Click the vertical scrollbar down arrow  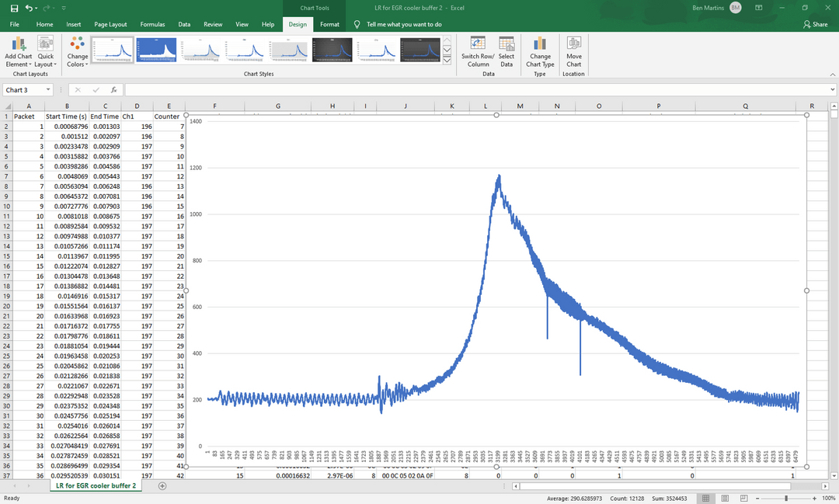[834, 475]
